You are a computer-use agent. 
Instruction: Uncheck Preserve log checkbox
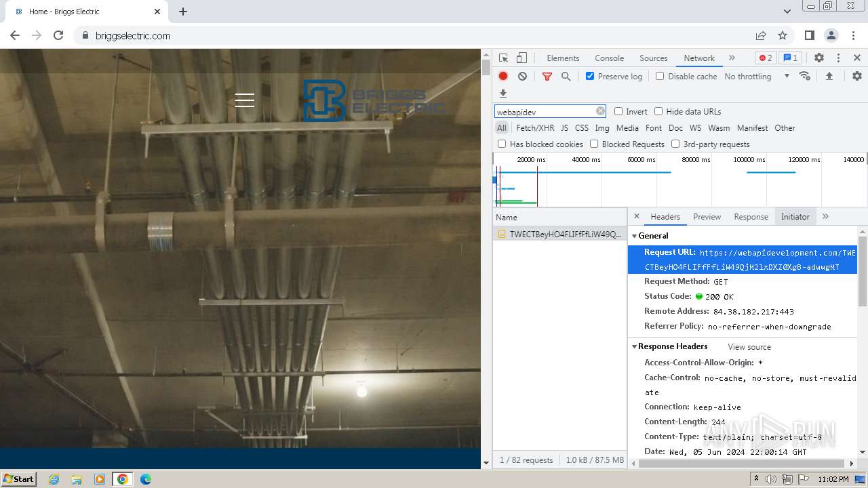click(590, 76)
